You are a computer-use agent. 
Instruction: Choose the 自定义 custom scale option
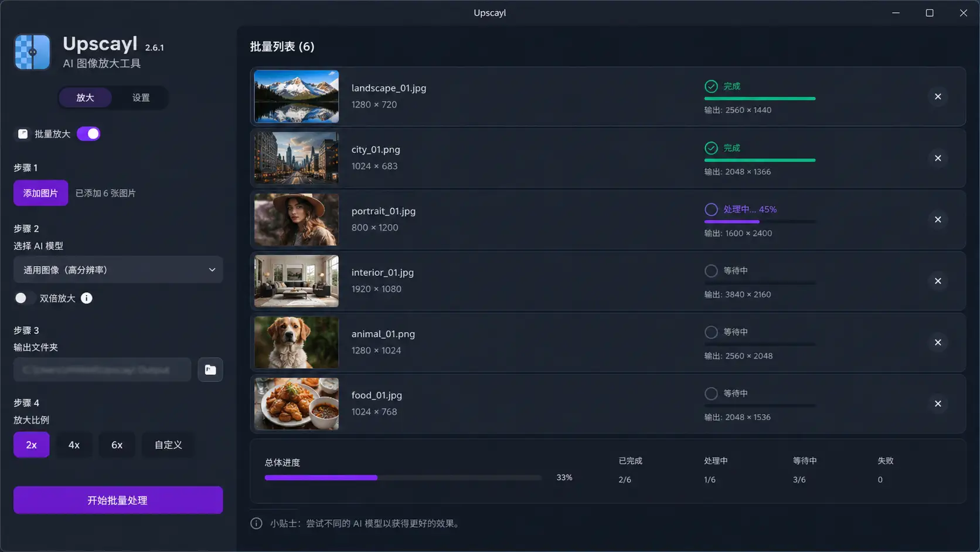coord(168,445)
